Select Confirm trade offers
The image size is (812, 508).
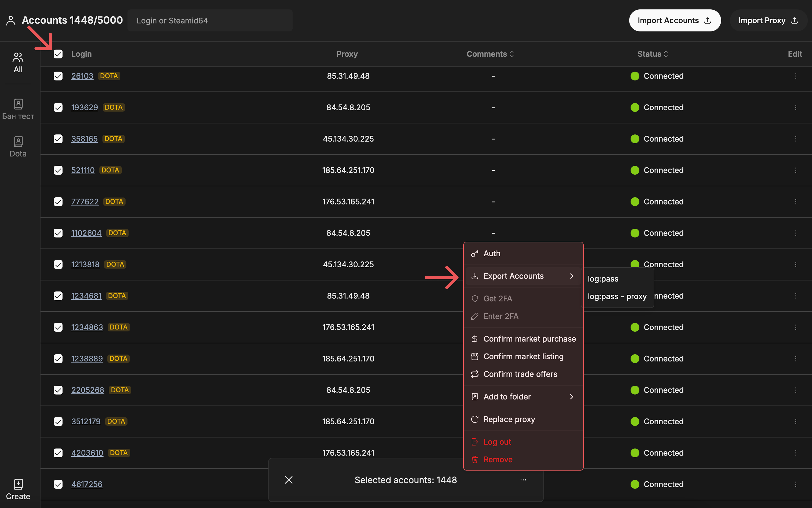[523, 374]
